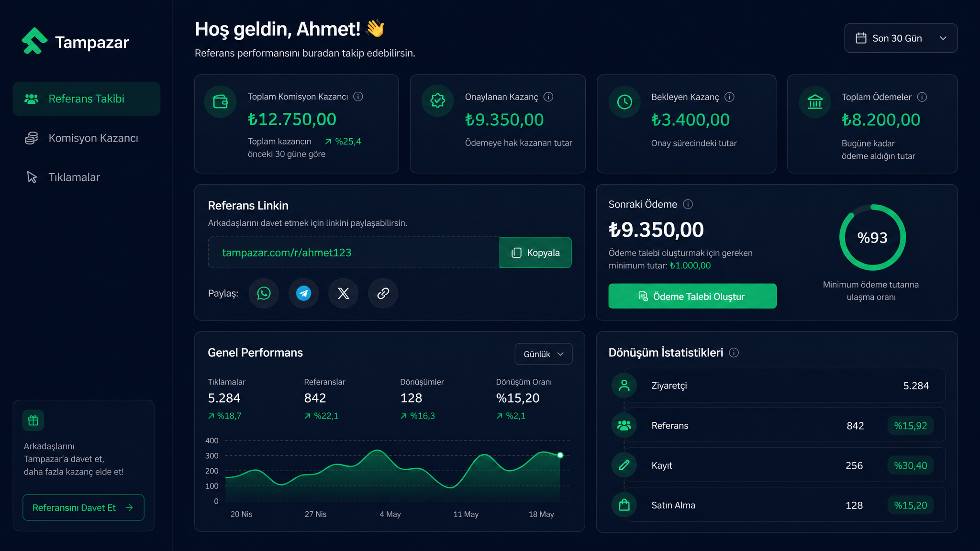Click the chain link share icon

383,293
